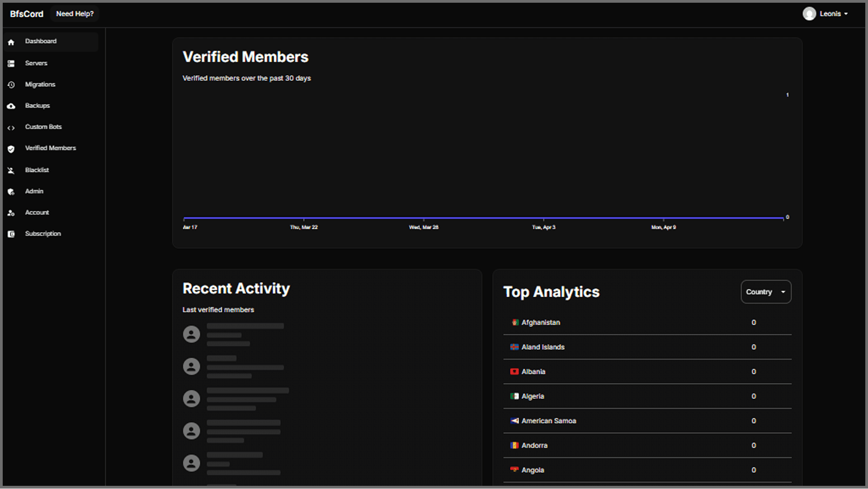Select the Custom Bots code icon
Viewport: 868px width, 489px height.
tap(11, 128)
